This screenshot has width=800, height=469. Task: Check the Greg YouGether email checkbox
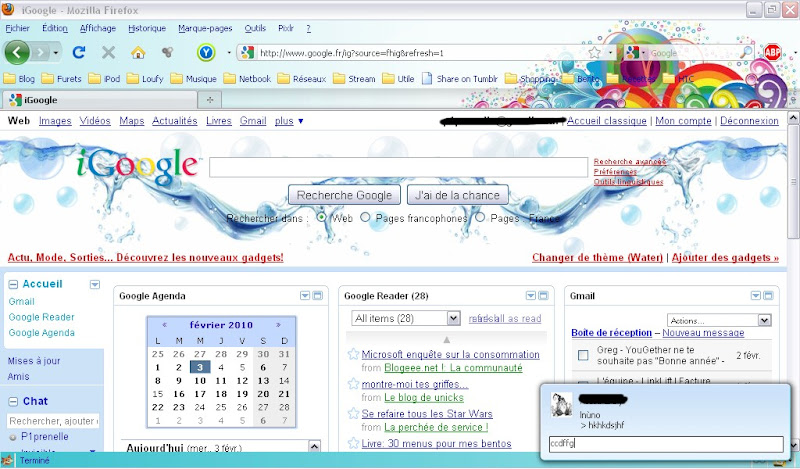(x=583, y=355)
